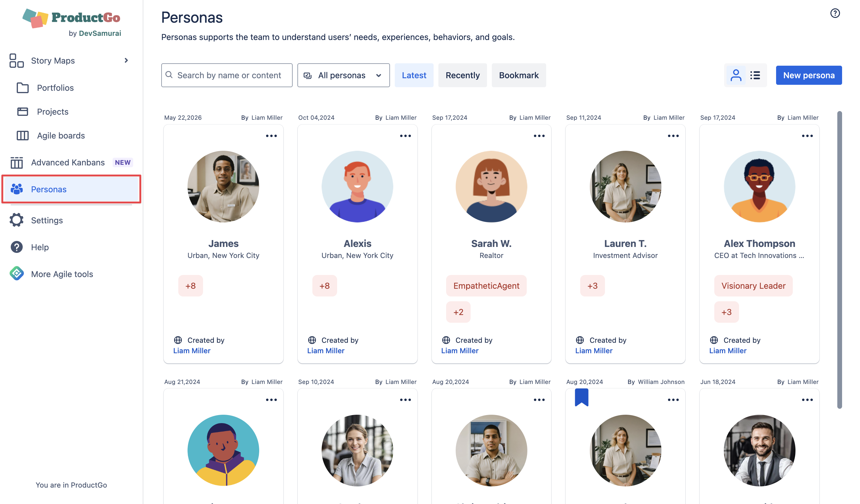This screenshot has width=860, height=504.
Task: Switch to list view icon
Action: (755, 75)
